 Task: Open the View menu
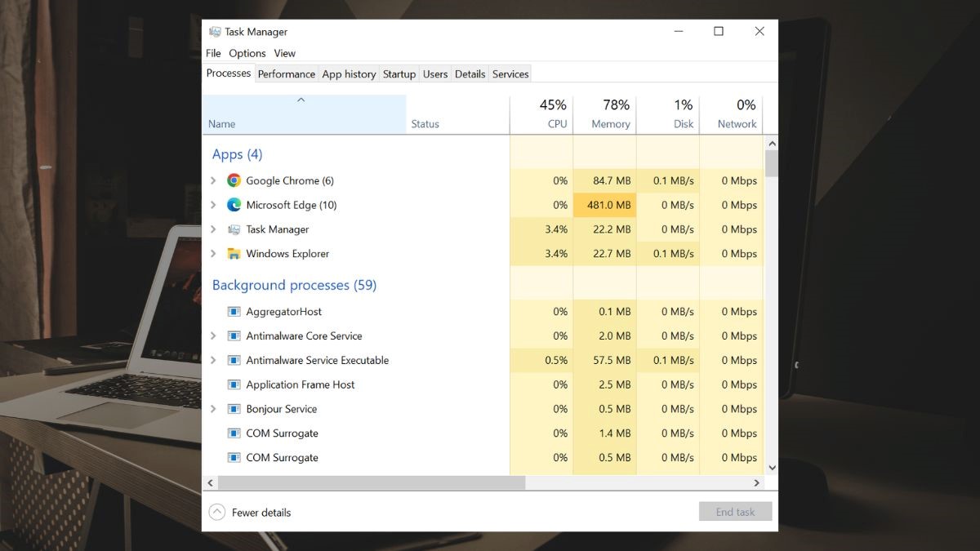tap(285, 53)
